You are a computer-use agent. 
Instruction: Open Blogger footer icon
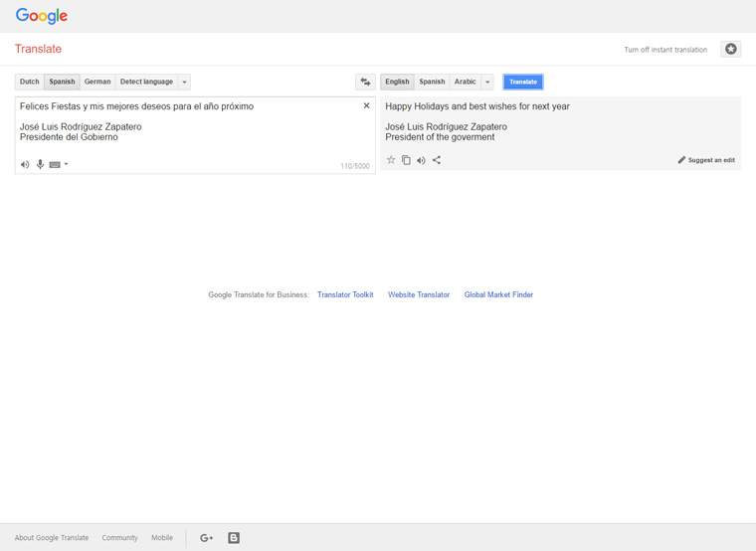click(x=234, y=538)
